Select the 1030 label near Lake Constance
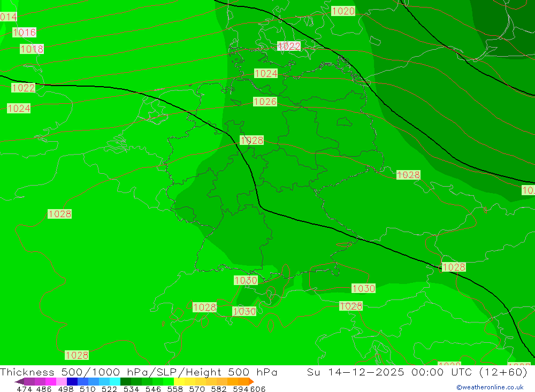Screen dimensions: 535x392 pyautogui.click(x=246, y=280)
